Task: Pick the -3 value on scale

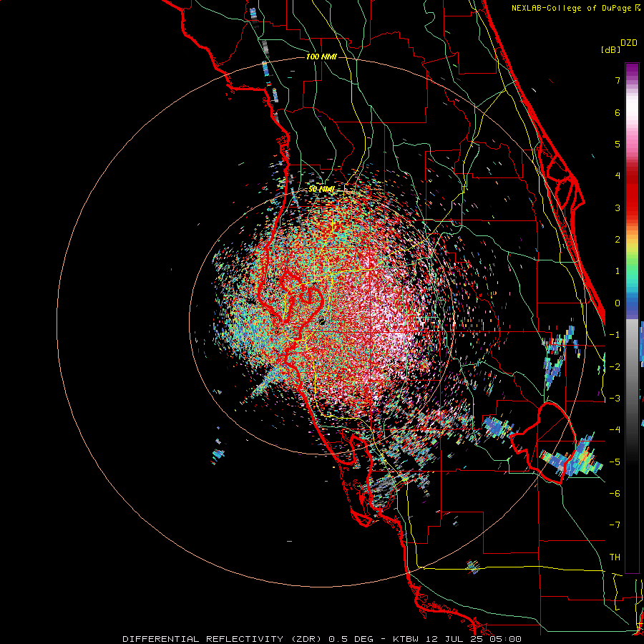Action: (615, 399)
